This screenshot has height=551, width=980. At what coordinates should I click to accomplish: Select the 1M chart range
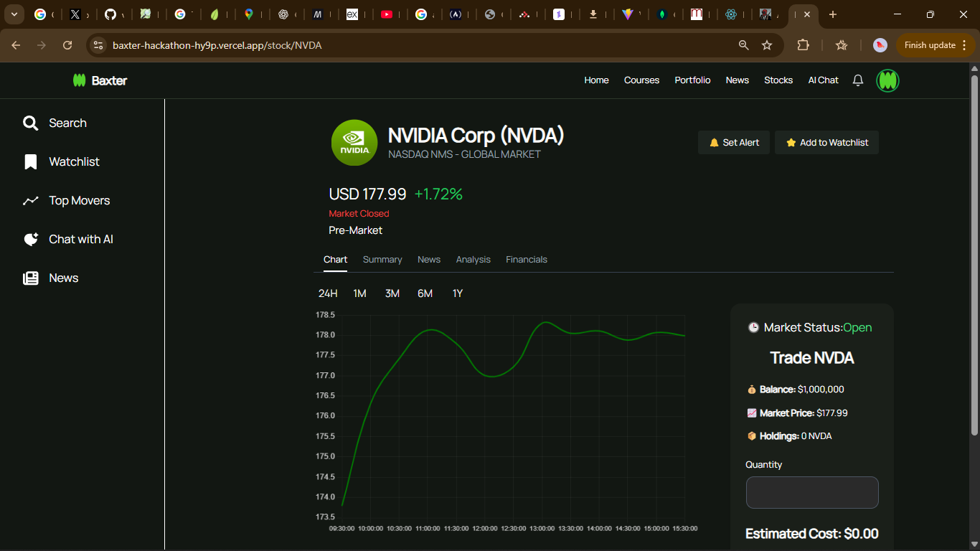coord(360,293)
